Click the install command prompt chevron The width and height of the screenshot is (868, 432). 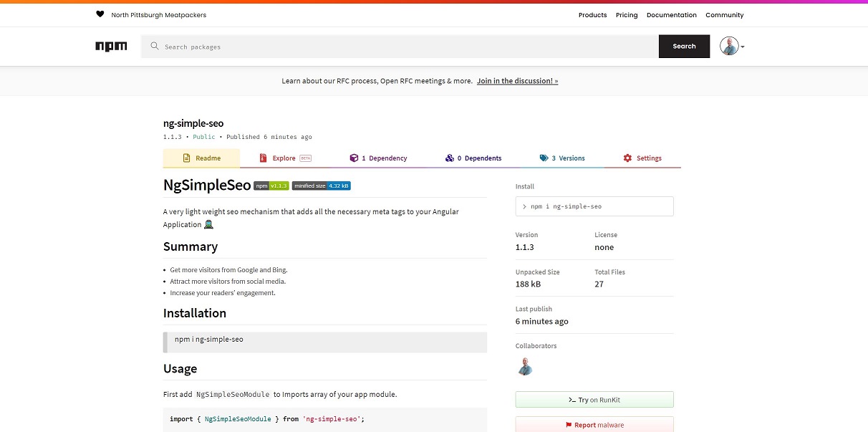click(x=525, y=206)
